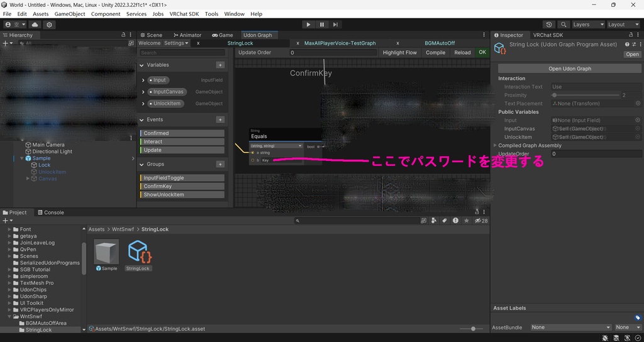Toggle Highlight Flow in graph toolbar

(399, 53)
